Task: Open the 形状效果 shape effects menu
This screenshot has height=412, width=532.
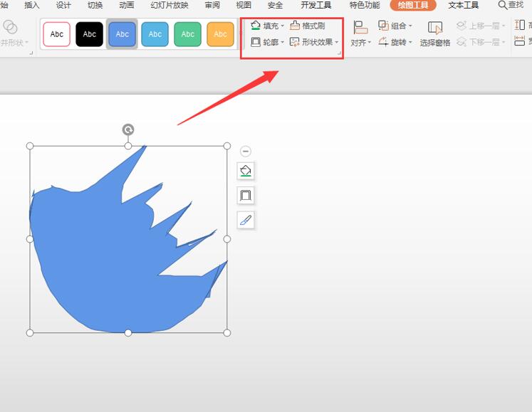Action: [314, 42]
